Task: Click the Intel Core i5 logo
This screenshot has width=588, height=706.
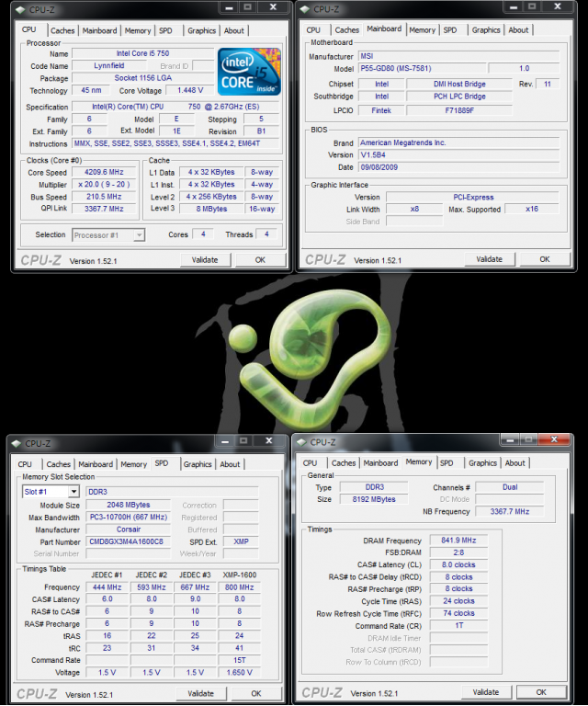Action: [x=249, y=71]
